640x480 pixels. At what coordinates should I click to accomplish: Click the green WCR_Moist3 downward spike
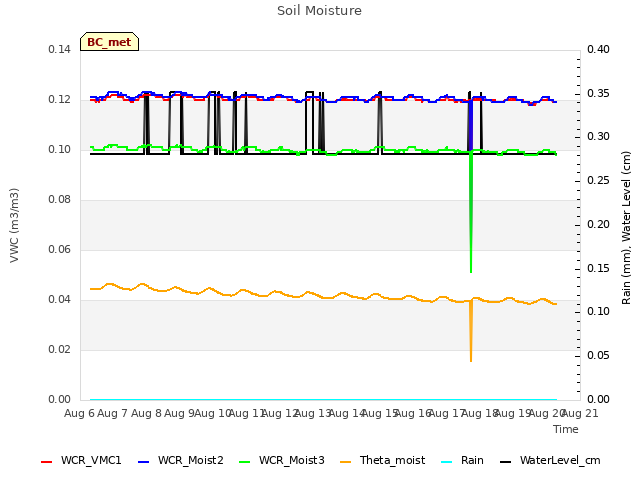[471, 212]
